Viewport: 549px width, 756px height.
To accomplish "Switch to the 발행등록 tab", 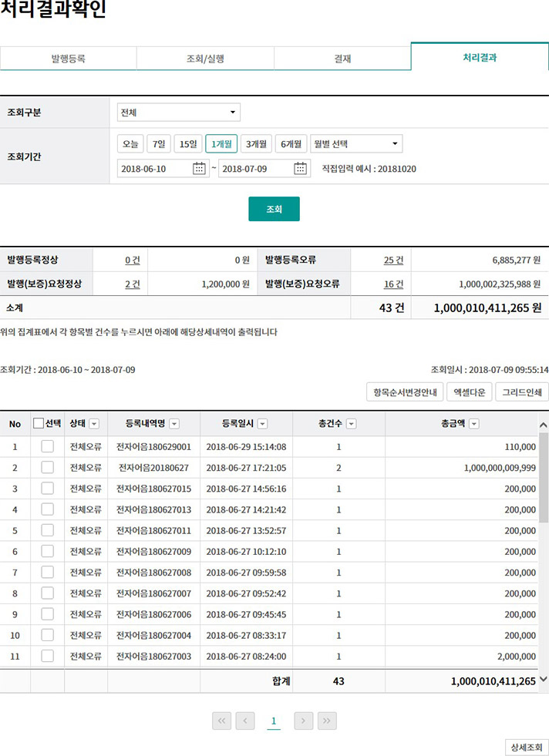I will pos(68,59).
